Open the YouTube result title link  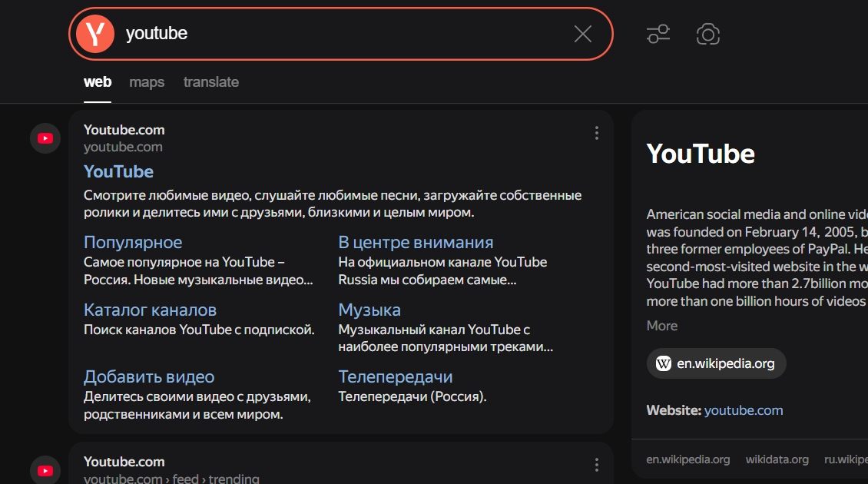(x=118, y=171)
